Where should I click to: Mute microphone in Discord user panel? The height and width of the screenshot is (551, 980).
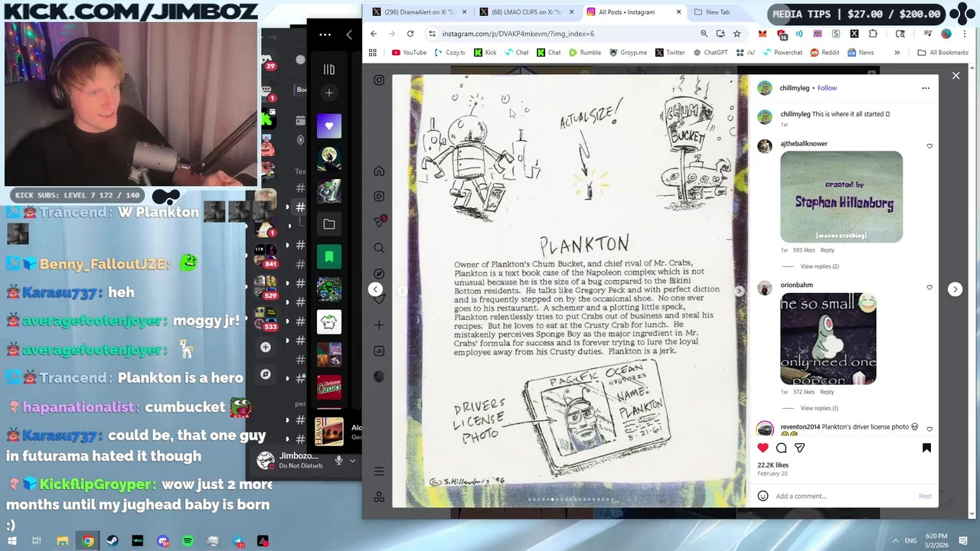click(x=338, y=461)
